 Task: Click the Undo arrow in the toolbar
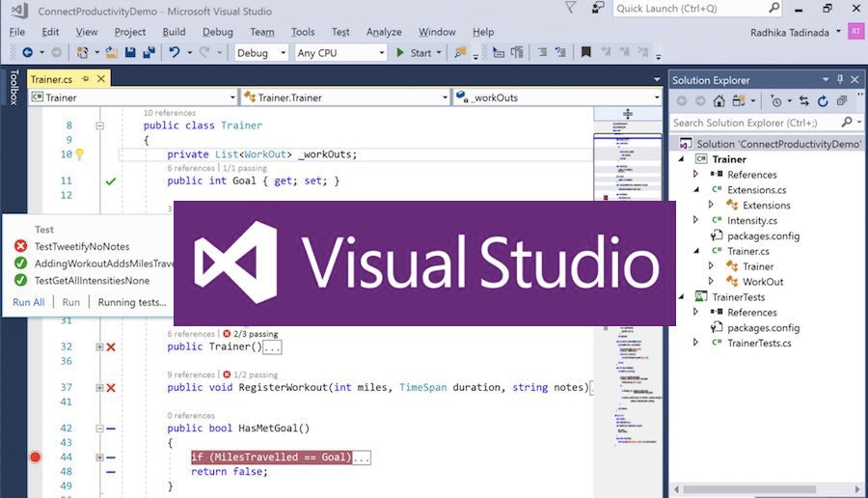pyautogui.click(x=175, y=53)
